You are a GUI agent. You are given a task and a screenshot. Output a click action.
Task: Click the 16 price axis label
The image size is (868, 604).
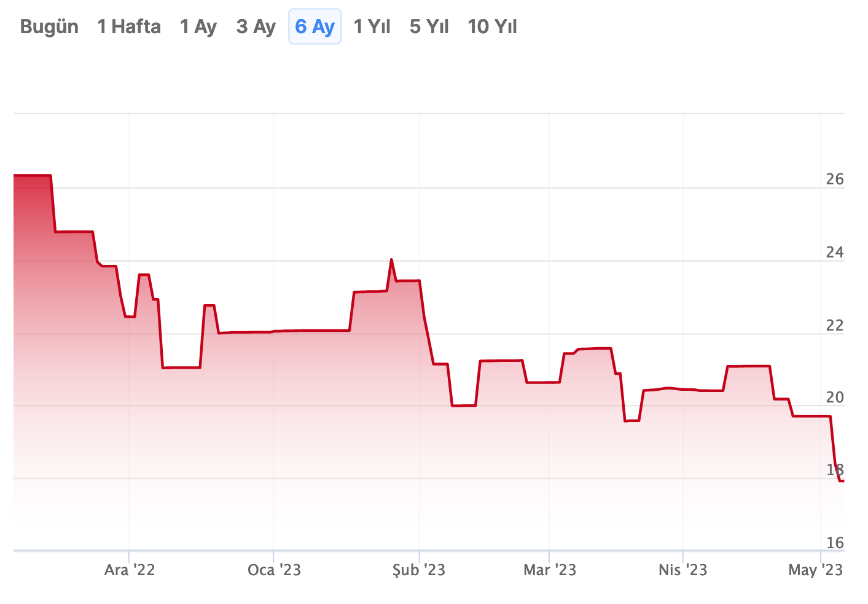coord(835,543)
